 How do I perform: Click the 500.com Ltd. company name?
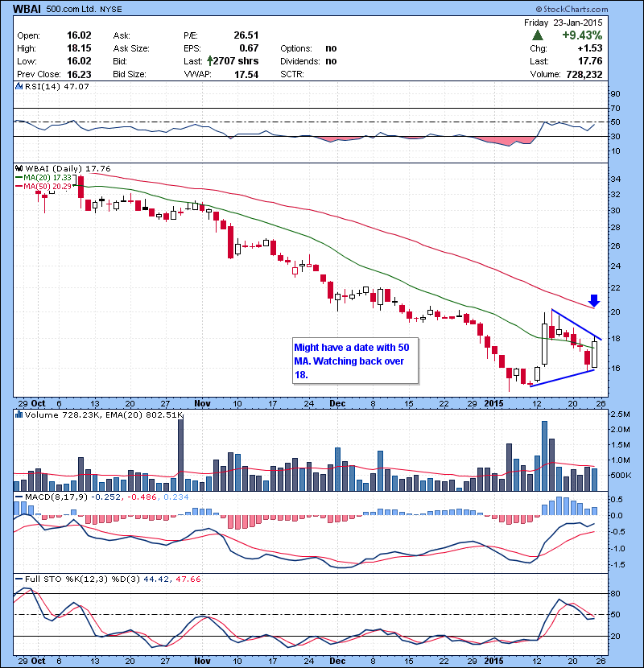pos(71,9)
